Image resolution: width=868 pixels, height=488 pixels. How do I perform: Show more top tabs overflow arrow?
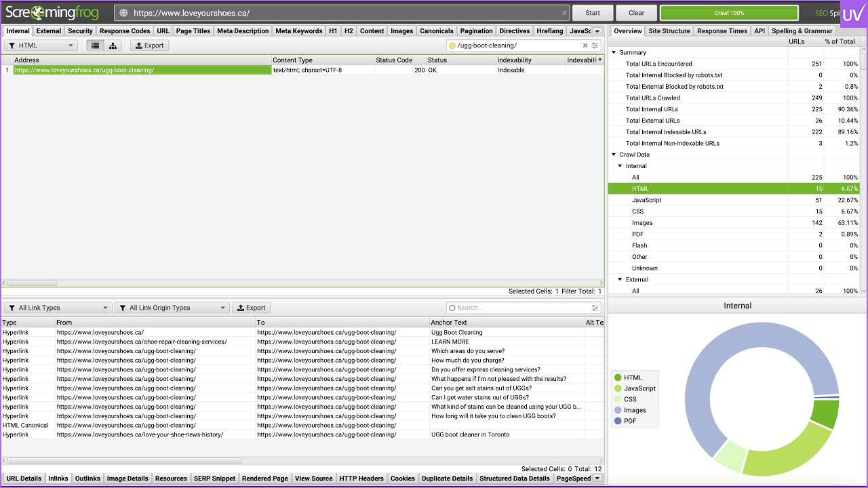pos(597,31)
